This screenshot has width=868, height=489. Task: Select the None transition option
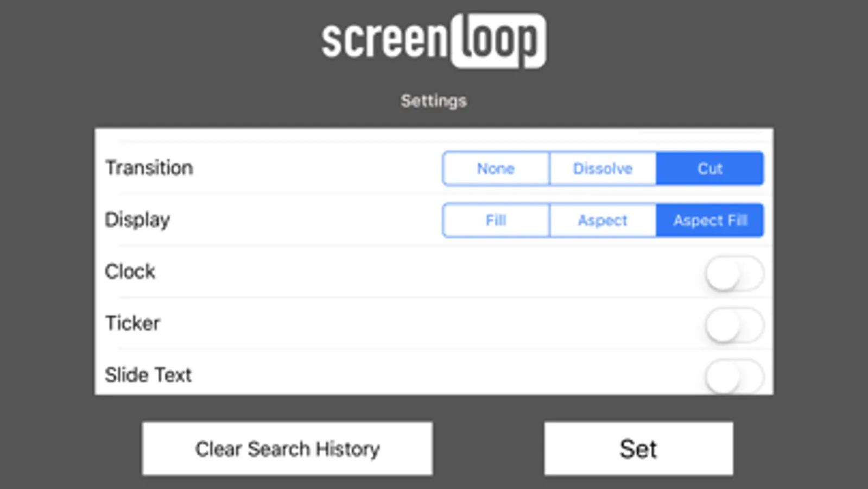coord(496,168)
